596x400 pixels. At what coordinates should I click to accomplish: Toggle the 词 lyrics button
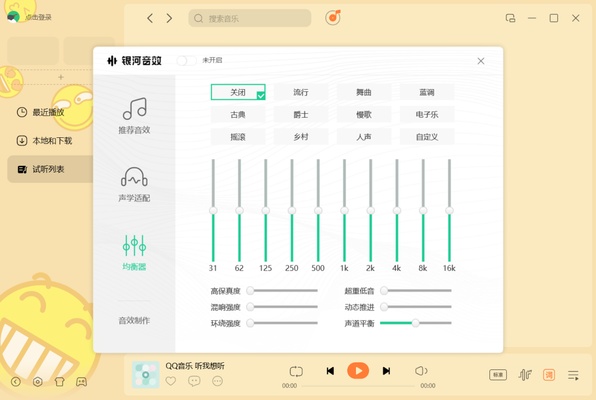tap(549, 375)
